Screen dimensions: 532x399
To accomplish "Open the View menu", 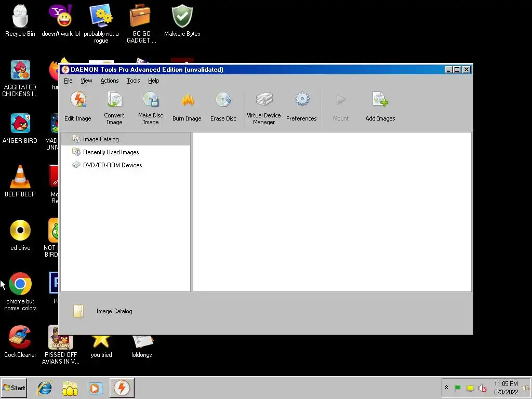I will 86,81.
